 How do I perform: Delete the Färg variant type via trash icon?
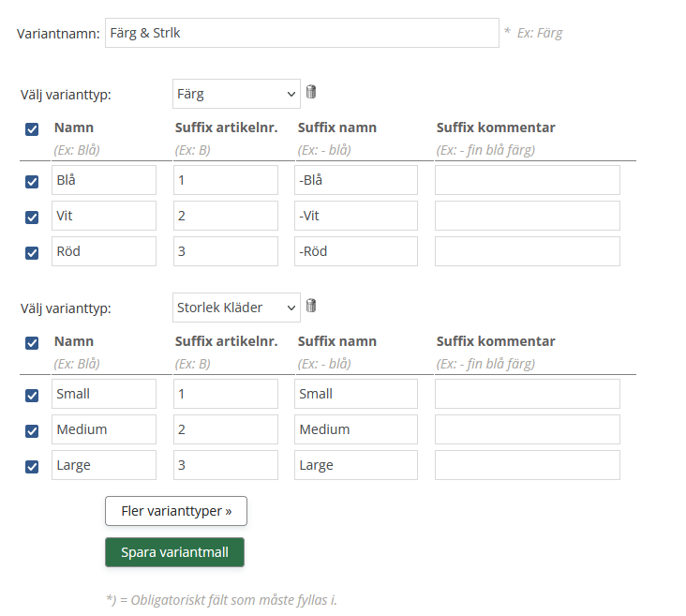point(311,92)
